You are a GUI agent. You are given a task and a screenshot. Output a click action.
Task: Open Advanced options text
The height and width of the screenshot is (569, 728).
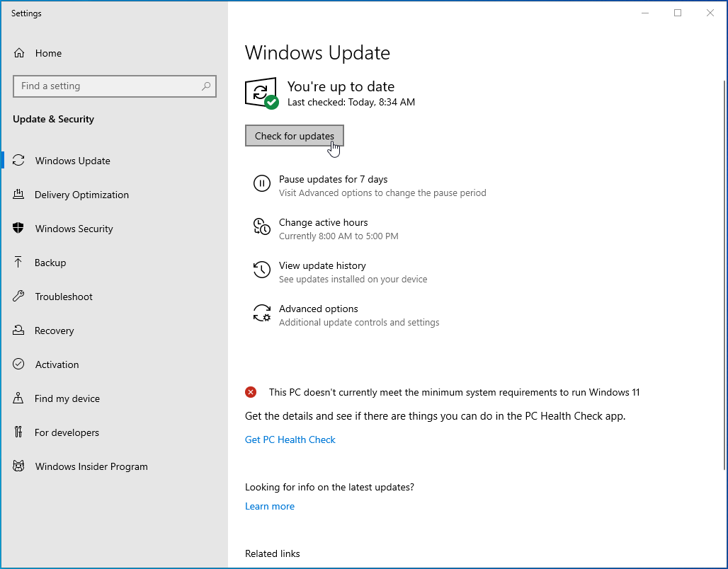point(319,309)
